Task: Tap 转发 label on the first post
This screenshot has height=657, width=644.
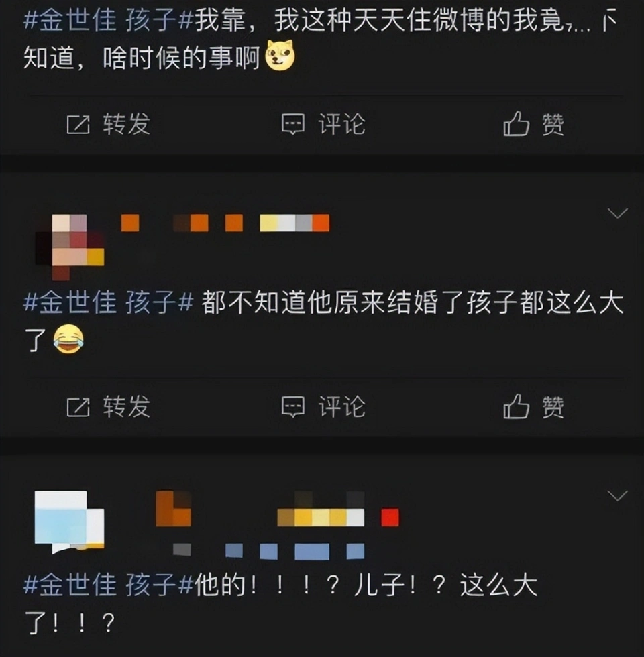Action: click(127, 125)
